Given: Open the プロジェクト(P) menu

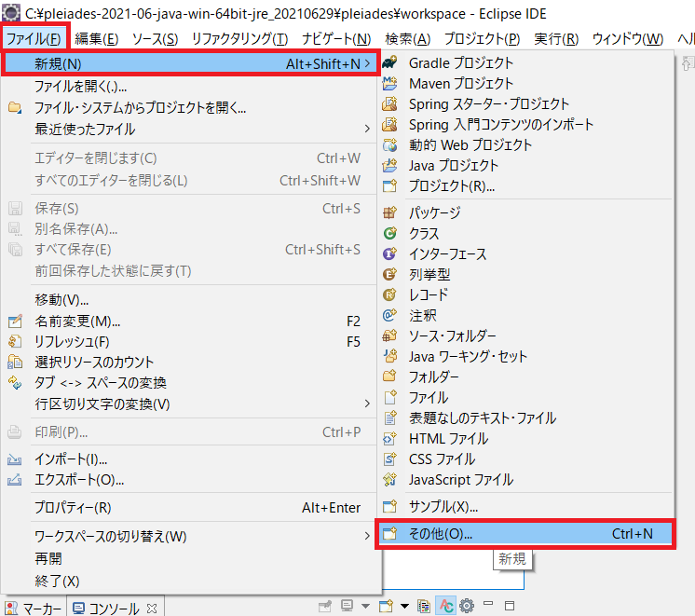Looking at the screenshot, I should [x=482, y=39].
